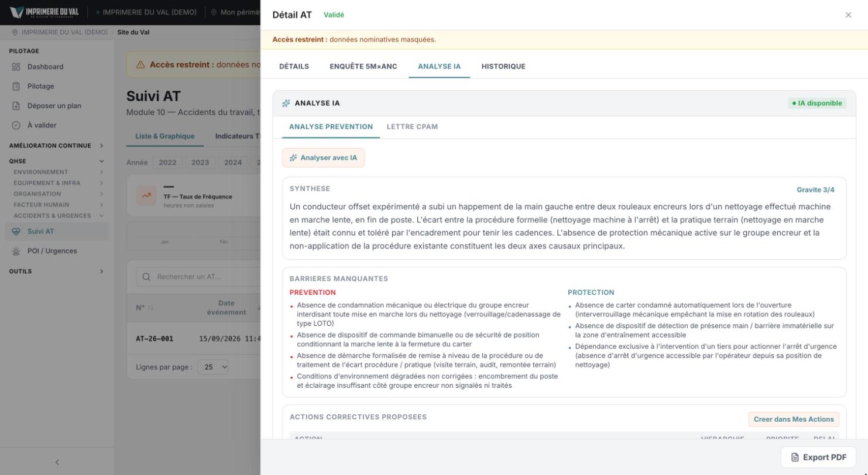Screen dimensions: 868x475
Task: Expand the Amélioration continue section
Action: (x=101, y=146)
